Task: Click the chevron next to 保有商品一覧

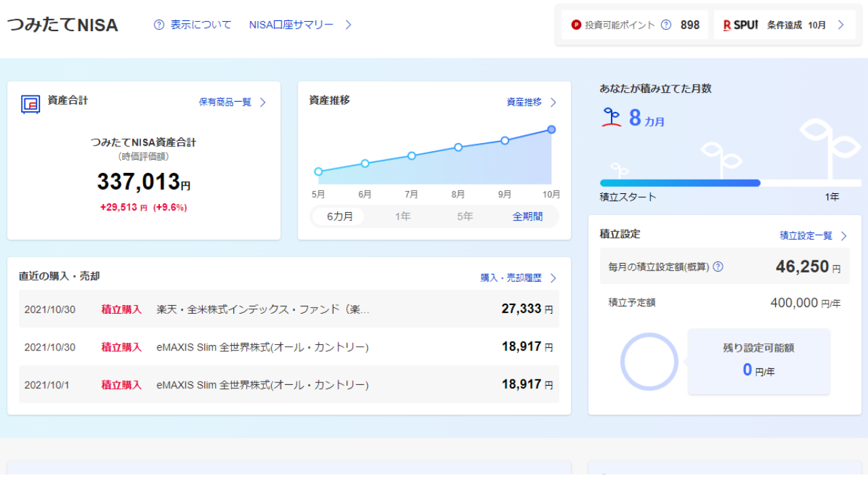Action: pyautogui.click(x=263, y=102)
